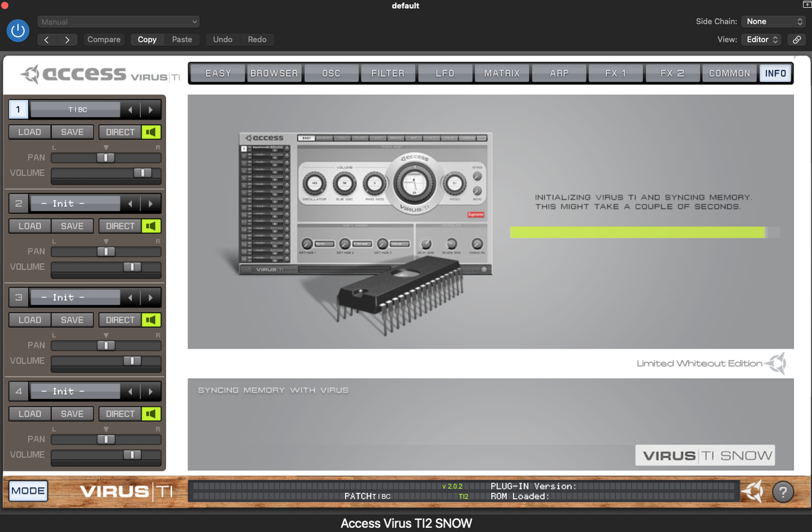The height and width of the screenshot is (532, 812).
Task: Select part number 1
Action: click(19, 110)
